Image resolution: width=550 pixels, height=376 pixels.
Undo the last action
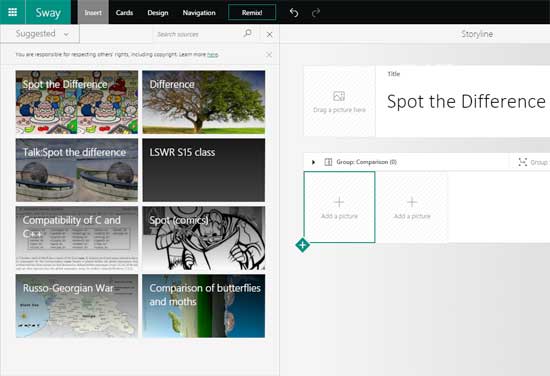(294, 13)
